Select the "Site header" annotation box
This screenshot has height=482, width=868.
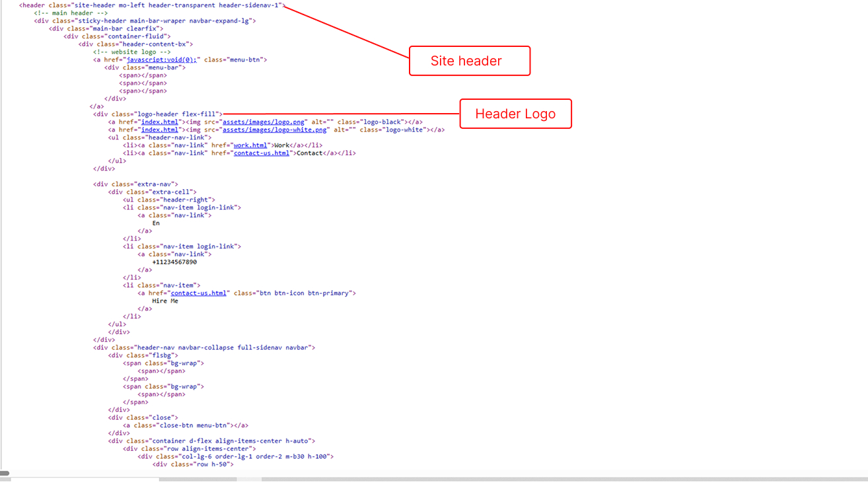tap(469, 61)
